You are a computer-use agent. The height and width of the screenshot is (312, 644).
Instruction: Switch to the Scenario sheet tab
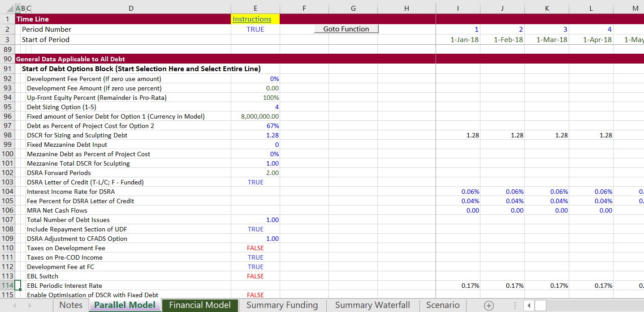pyautogui.click(x=442, y=305)
